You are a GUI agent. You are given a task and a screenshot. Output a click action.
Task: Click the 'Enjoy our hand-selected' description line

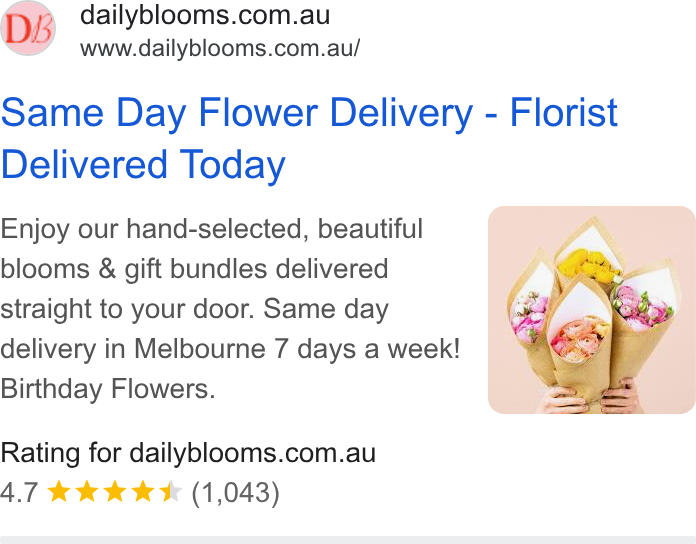click(212, 229)
